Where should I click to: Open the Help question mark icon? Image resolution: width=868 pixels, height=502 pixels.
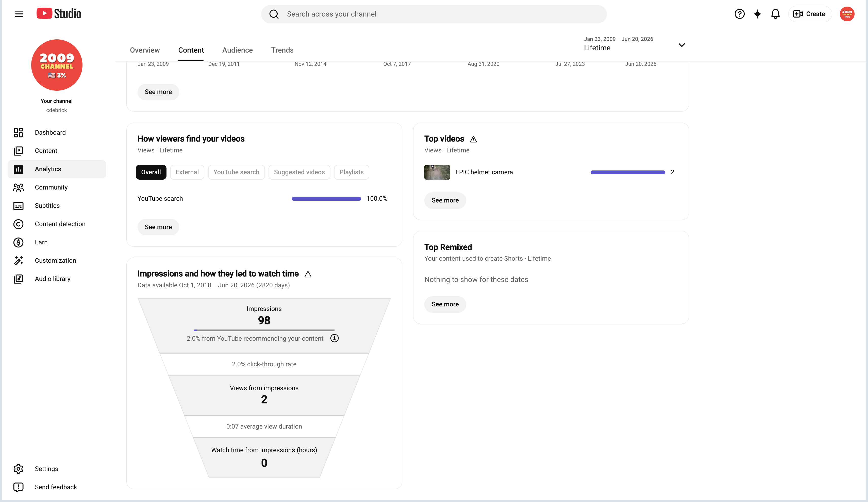tap(739, 14)
